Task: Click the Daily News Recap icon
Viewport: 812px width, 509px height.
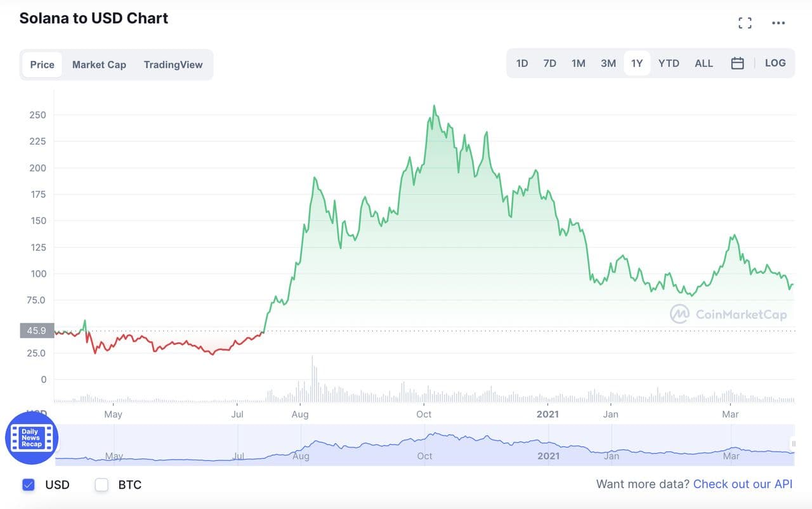Action: (x=32, y=438)
